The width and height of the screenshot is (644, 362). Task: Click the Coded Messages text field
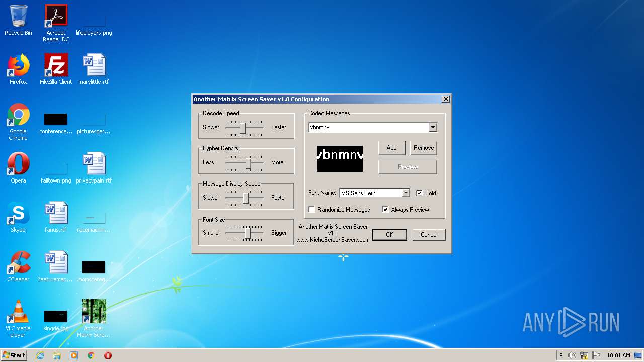coord(369,128)
